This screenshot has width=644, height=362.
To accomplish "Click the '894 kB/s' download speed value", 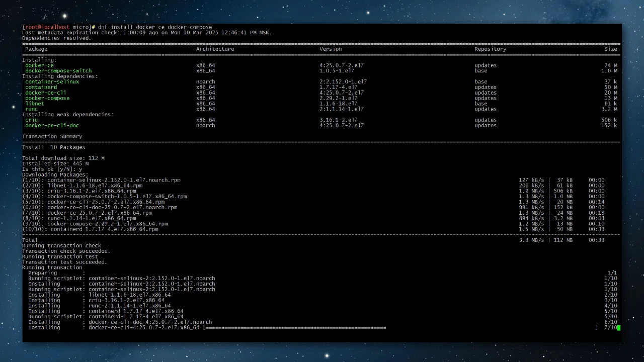I will [531, 218].
